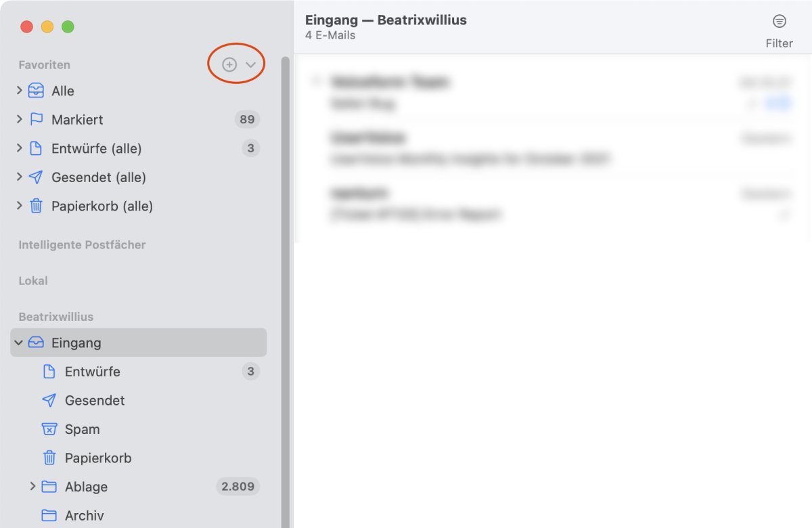Select Gesendet under Beatrixwillius

[x=95, y=401]
